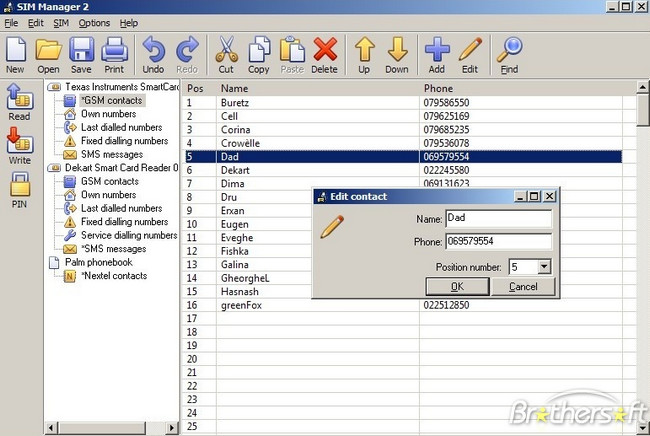Open the SIM menu
The image size is (650, 436).
click(61, 22)
